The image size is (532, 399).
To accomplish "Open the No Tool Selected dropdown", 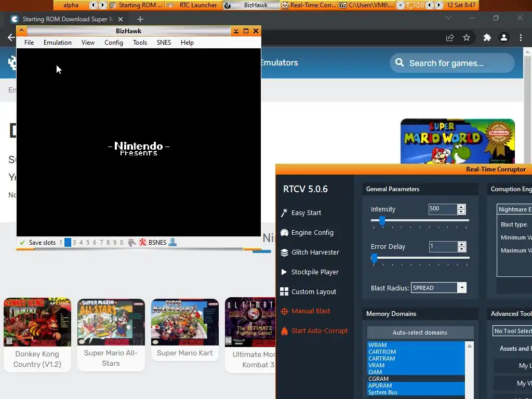I will [512, 331].
